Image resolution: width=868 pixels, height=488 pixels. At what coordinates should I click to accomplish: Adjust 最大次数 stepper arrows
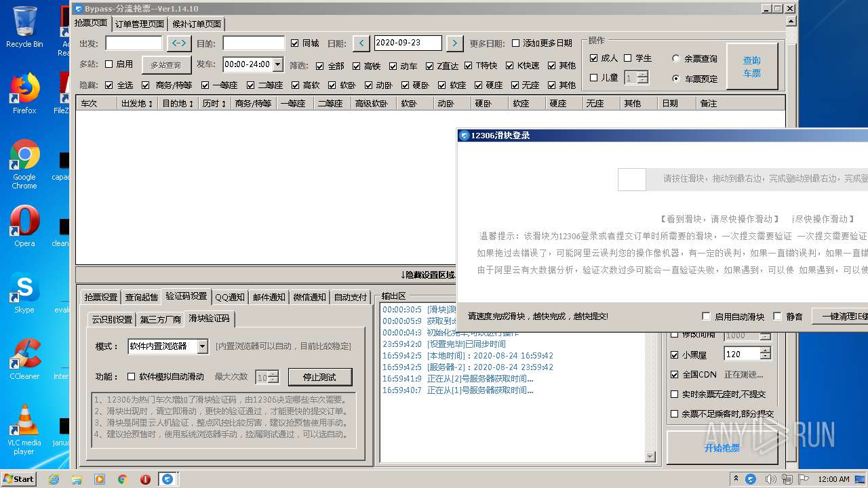click(273, 377)
